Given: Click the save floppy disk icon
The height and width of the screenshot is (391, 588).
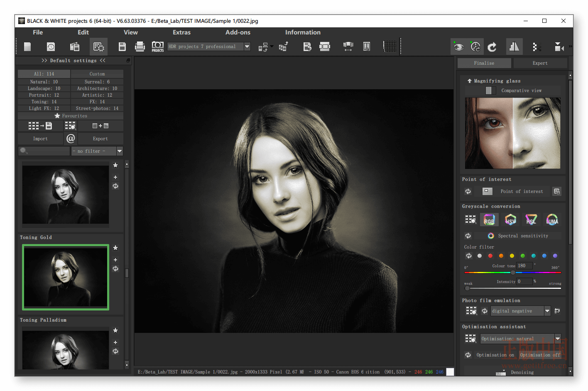Looking at the screenshot, I should click(x=122, y=47).
